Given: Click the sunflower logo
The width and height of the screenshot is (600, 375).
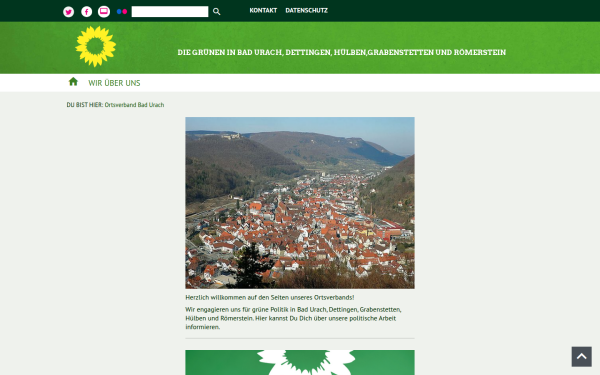Looking at the screenshot, I should pos(96,46).
